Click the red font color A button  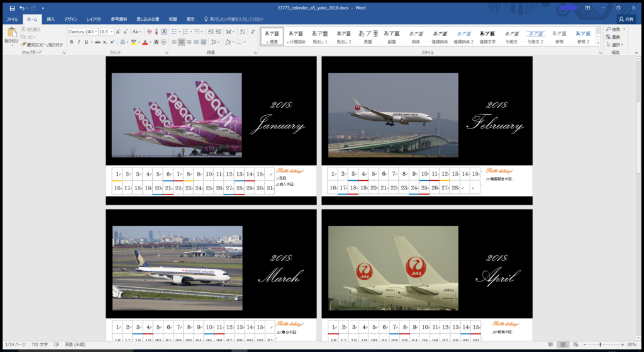[145, 42]
